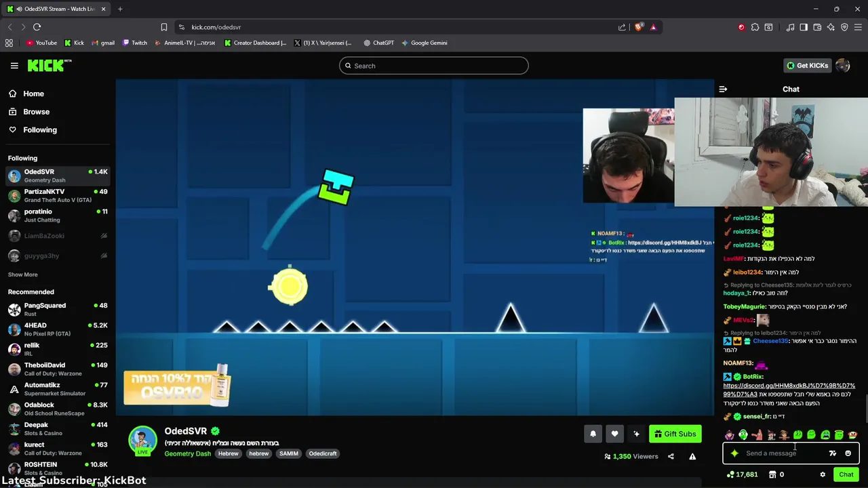The height and width of the screenshot is (488, 868).
Task: Open chat settings gear icon
Action: click(823, 474)
